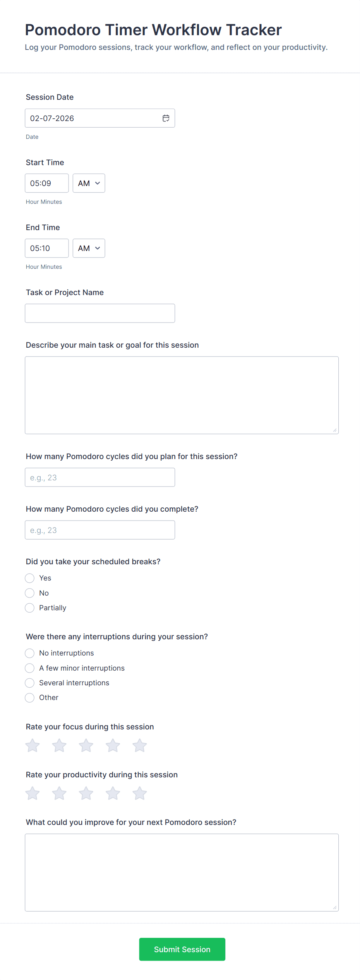Open End Time AM/PM dropdown
Image resolution: width=360 pixels, height=980 pixels.
click(89, 248)
